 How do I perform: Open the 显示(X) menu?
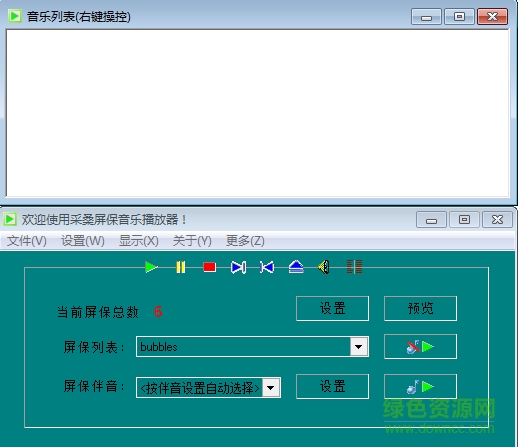coord(139,241)
